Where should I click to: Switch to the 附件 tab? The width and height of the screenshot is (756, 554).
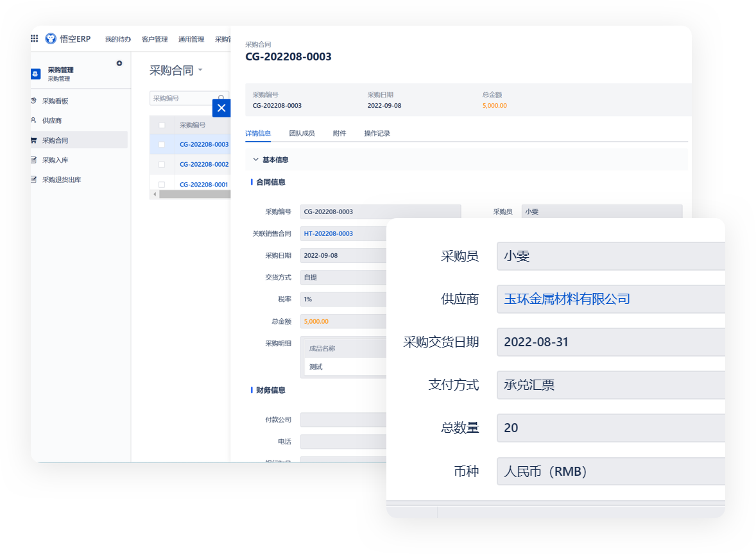tap(339, 133)
